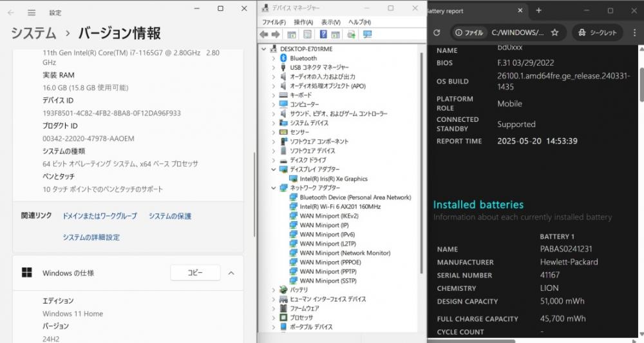Click the Intel Wi-Fi 6 AX201 adapter icon
This screenshot has height=343, width=644.
tap(293, 206)
